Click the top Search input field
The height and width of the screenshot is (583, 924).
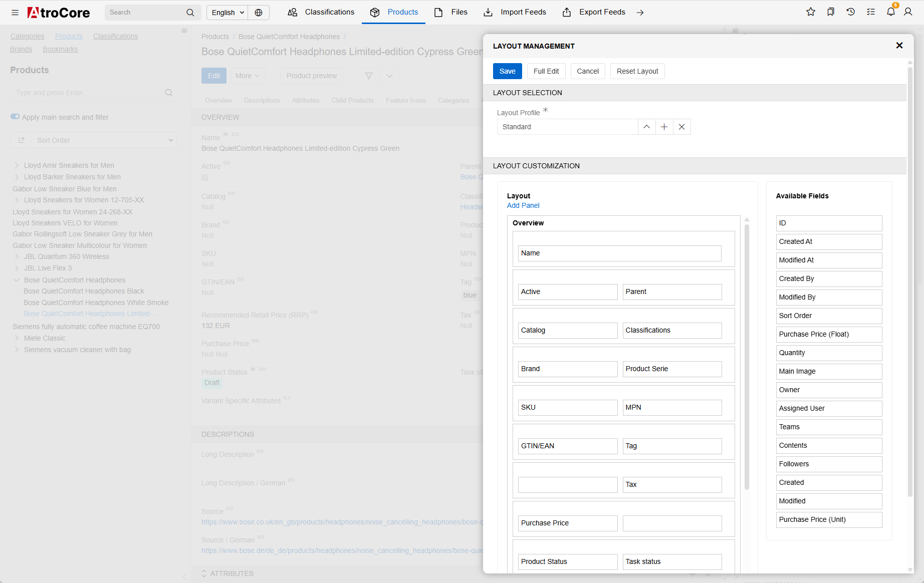pyautogui.click(x=145, y=13)
